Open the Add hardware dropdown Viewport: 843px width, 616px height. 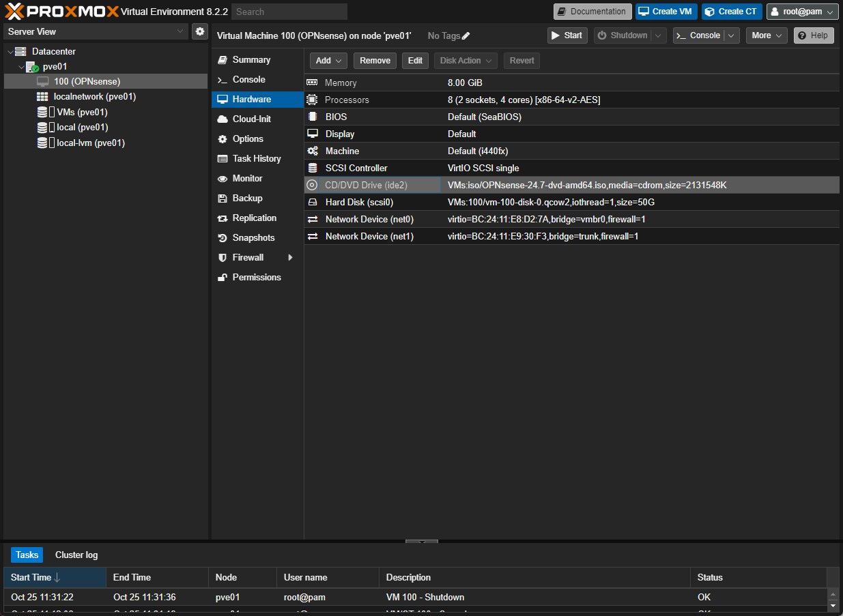(329, 61)
